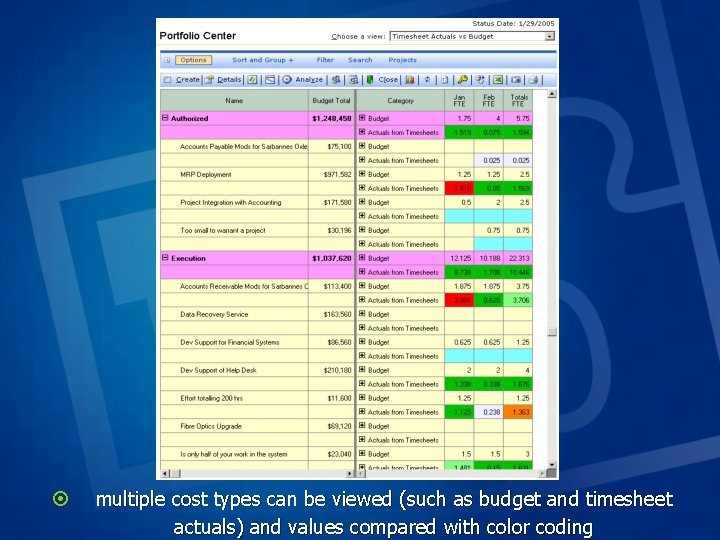Click left pane horizontal scrollbar right arrow

(350, 473)
